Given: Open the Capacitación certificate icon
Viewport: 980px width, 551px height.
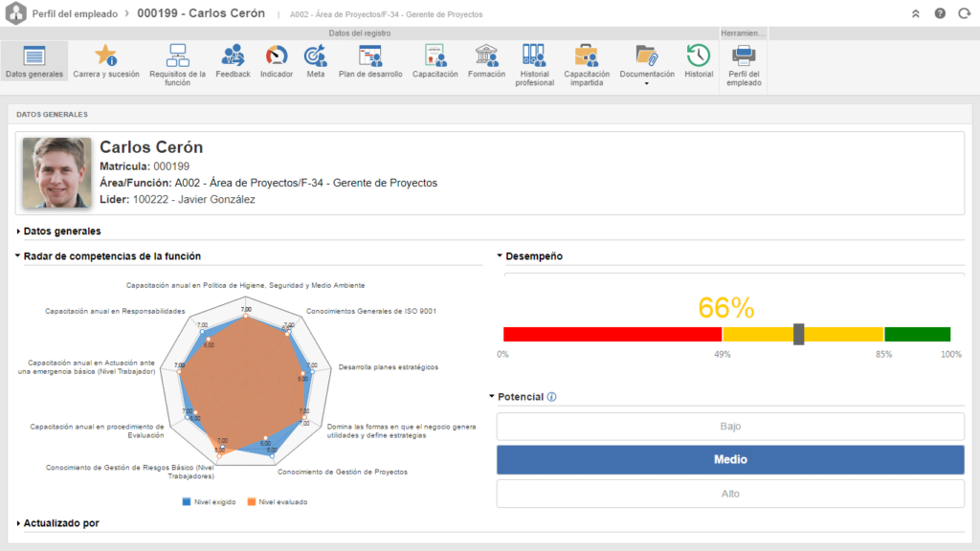Looking at the screenshot, I should pyautogui.click(x=435, y=55).
